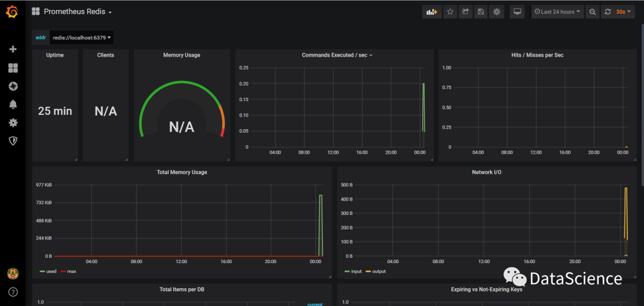Star this dashboard as favorite

[x=450, y=12]
